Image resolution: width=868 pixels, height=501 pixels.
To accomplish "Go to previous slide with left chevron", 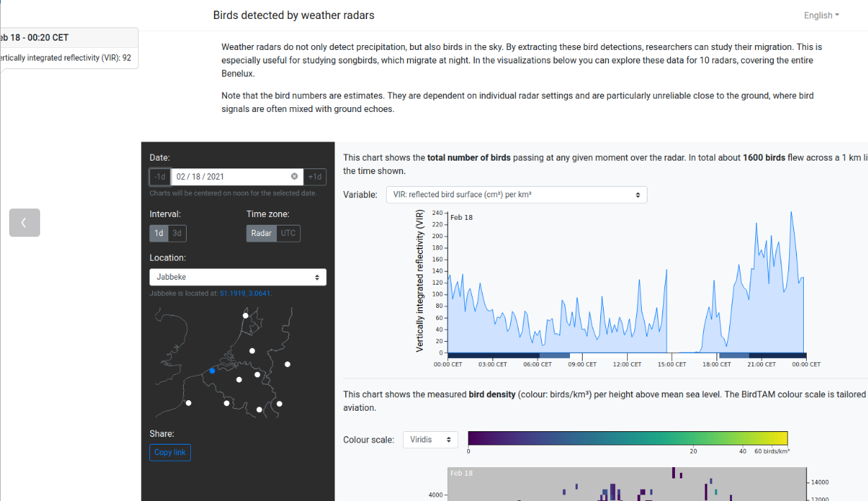I will coord(25,223).
